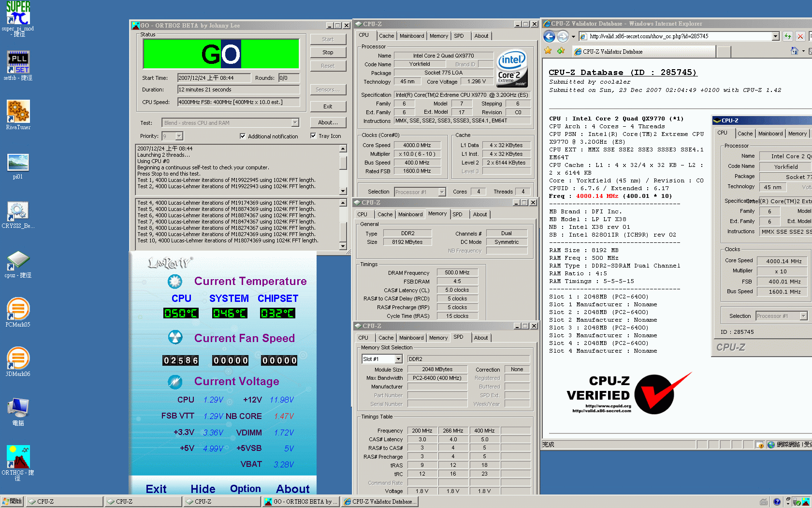812x508 pixels.
Task: Expand the Test type dropdown in ORTHOS
Action: point(295,123)
